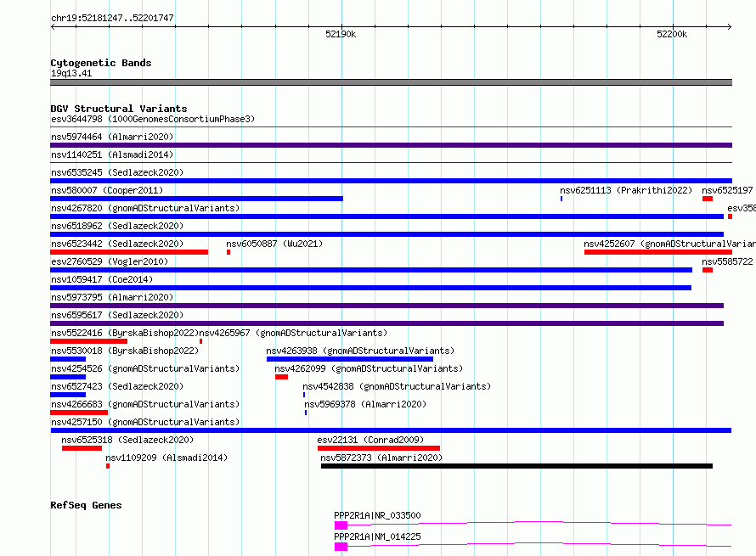The width and height of the screenshot is (756, 556).
Task: Click esv2760529 (Vogler2010) label
Action: click(x=110, y=261)
